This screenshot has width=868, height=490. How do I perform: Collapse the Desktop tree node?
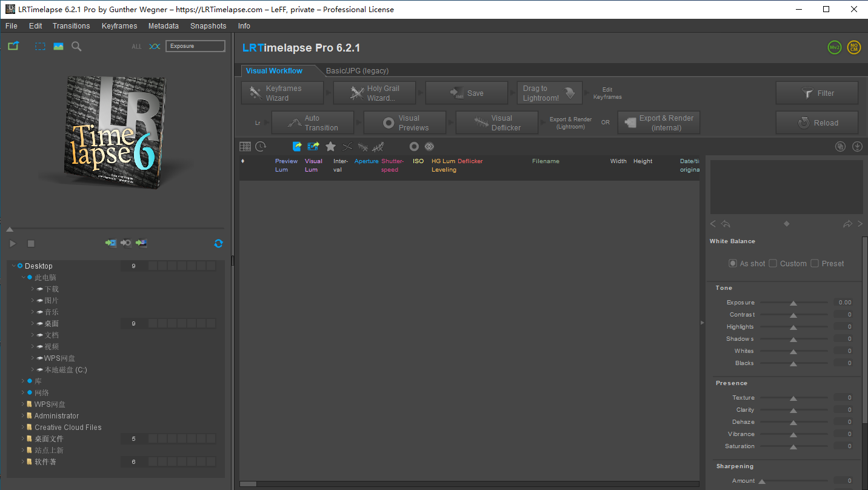click(13, 266)
